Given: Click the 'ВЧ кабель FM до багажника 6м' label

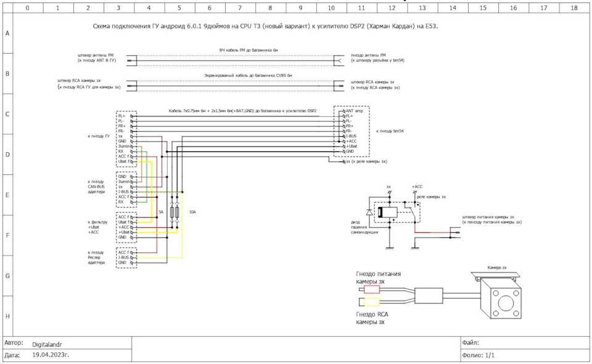Looking at the screenshot, I should point(249,50).
